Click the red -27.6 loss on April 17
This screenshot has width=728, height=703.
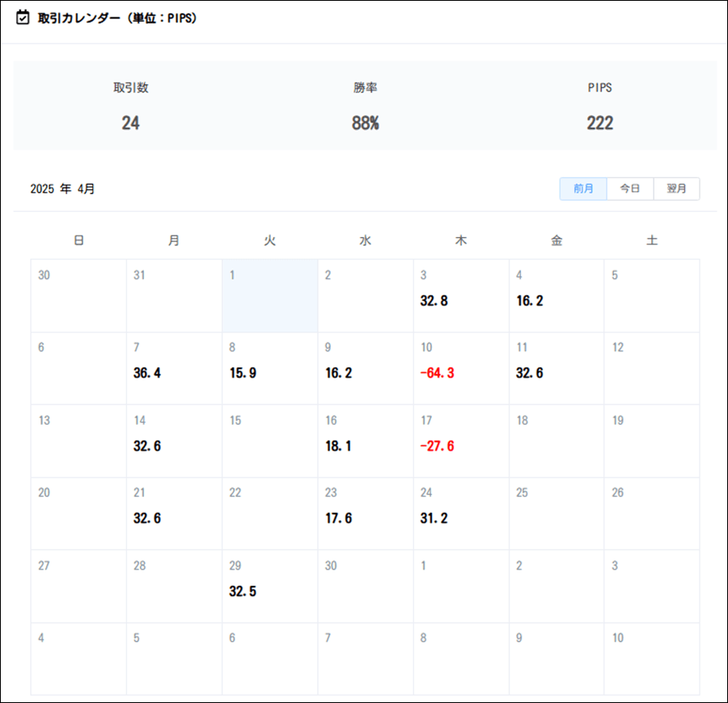438,446
